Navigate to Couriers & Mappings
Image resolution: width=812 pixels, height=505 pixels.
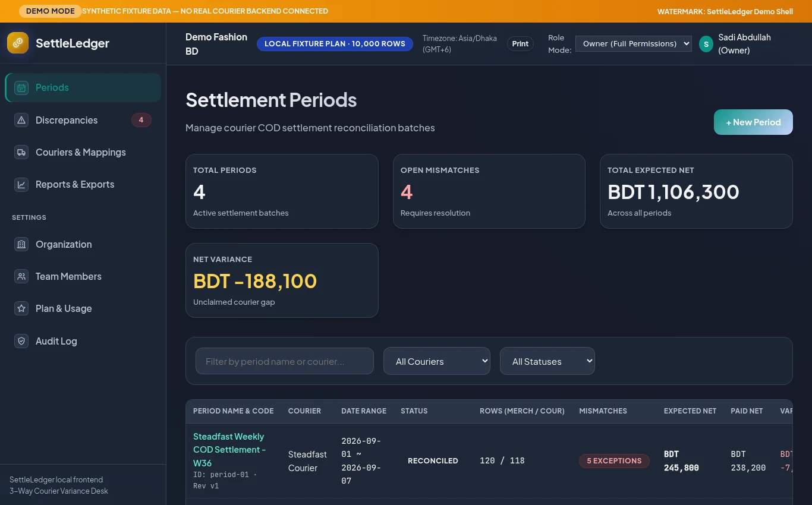pos(83,152)
